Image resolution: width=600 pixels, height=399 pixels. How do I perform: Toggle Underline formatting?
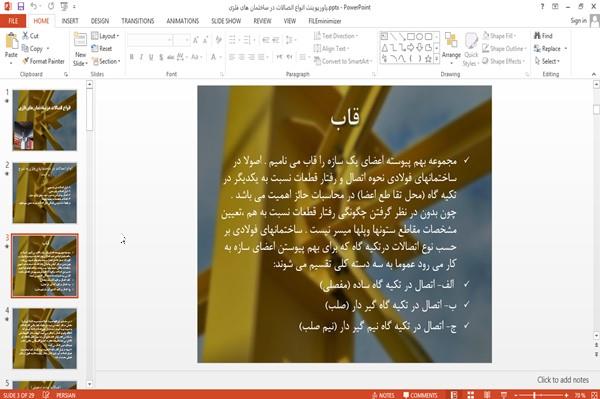(x=151, y=57)
